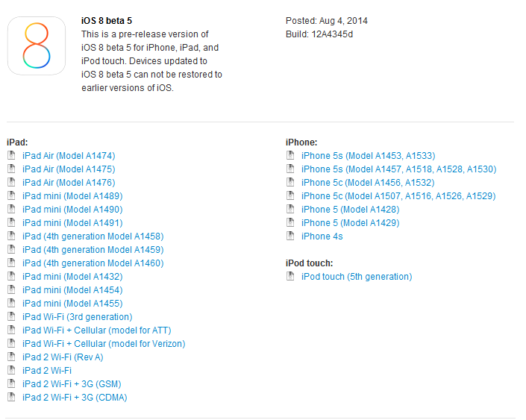
Task: Click document icon next to iPhone 5 Model A1428
Action: (290, 209)
